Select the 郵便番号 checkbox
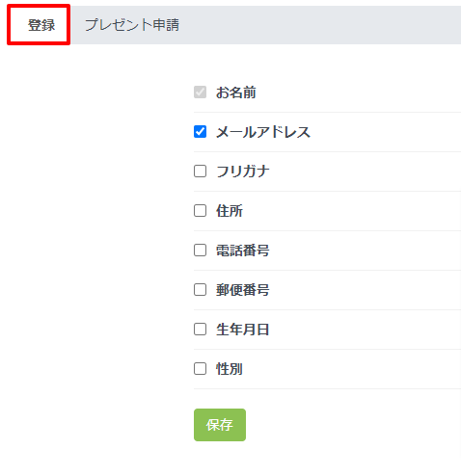The image size is (461, 476). [200, 290]
